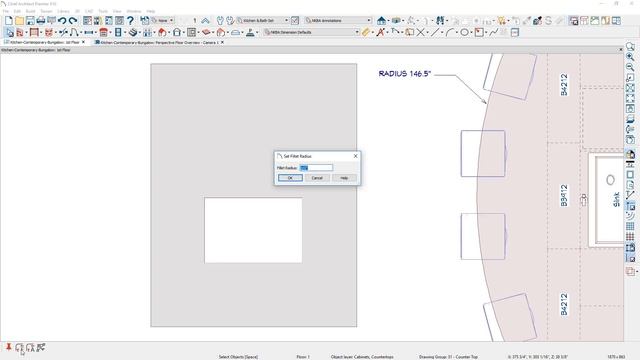
Task: Click the Fillet Radius input field
Action: (x=316, y=168)
